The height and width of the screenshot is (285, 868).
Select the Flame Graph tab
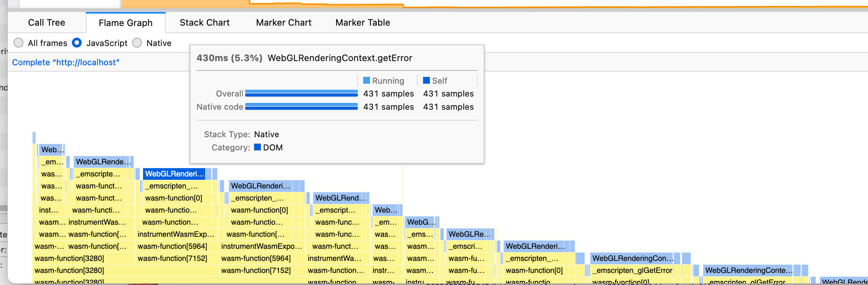pyautogui.click(x=126, y=23)
